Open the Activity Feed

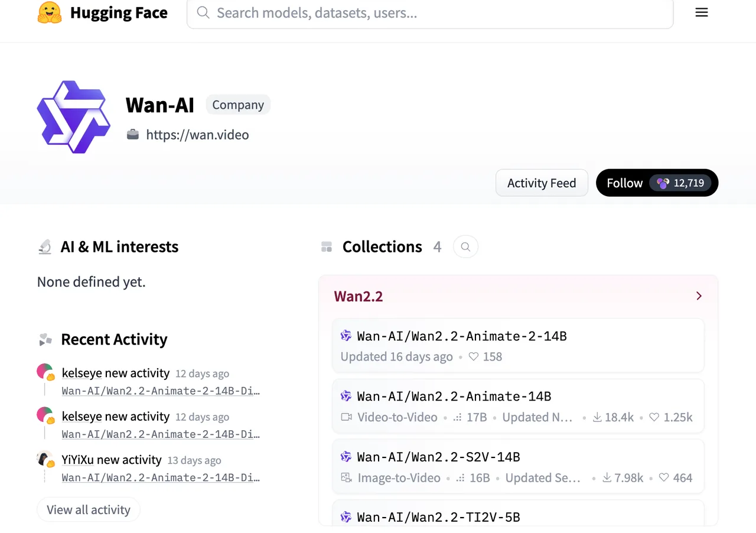[542, 183]
